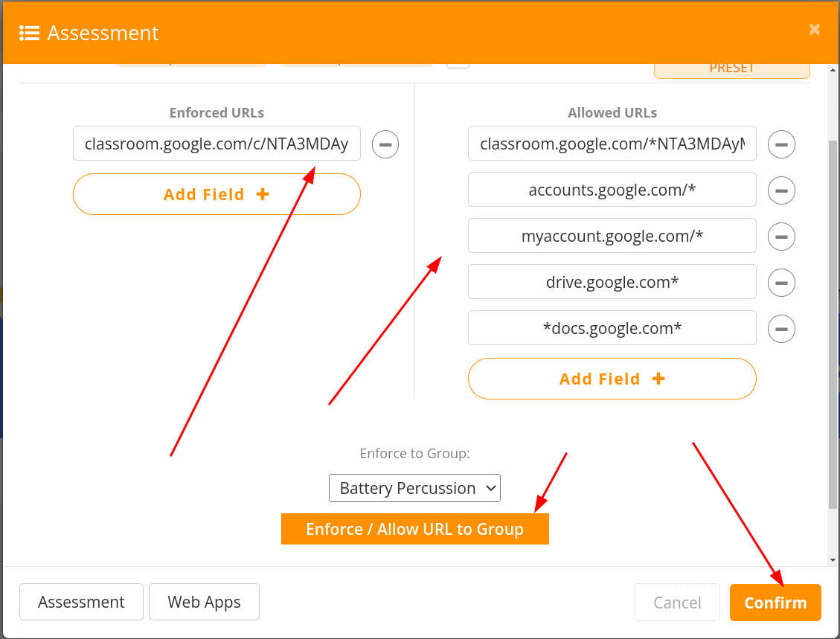Edit the myaccount.google.com/* input field

tap(612, 236)
